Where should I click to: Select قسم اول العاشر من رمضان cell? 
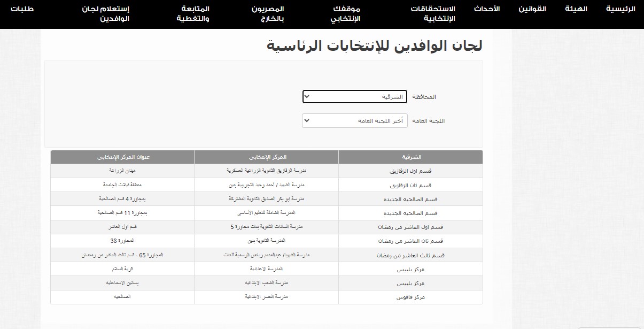(410, 227)
